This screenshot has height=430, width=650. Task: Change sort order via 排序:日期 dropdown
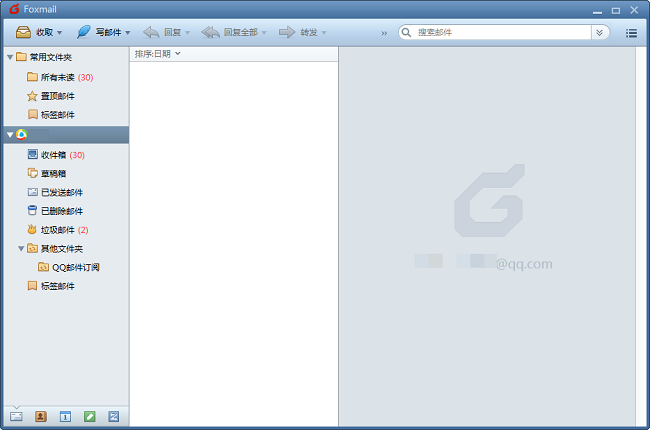tap(158, 54)
